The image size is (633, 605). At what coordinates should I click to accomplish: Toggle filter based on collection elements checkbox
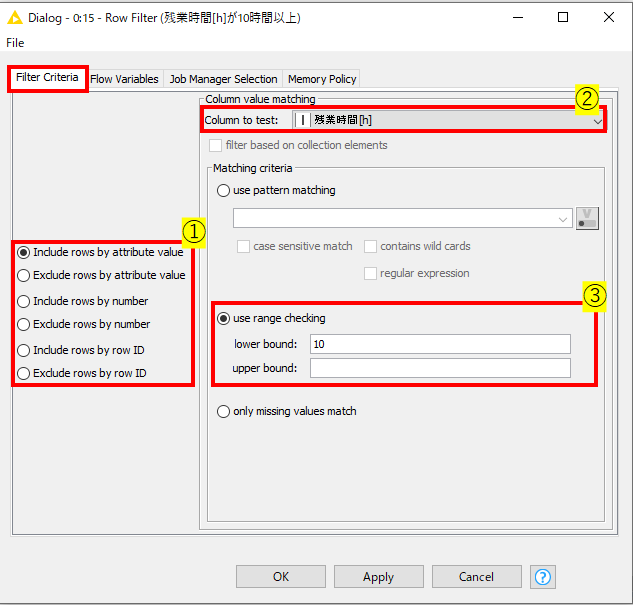215,145
